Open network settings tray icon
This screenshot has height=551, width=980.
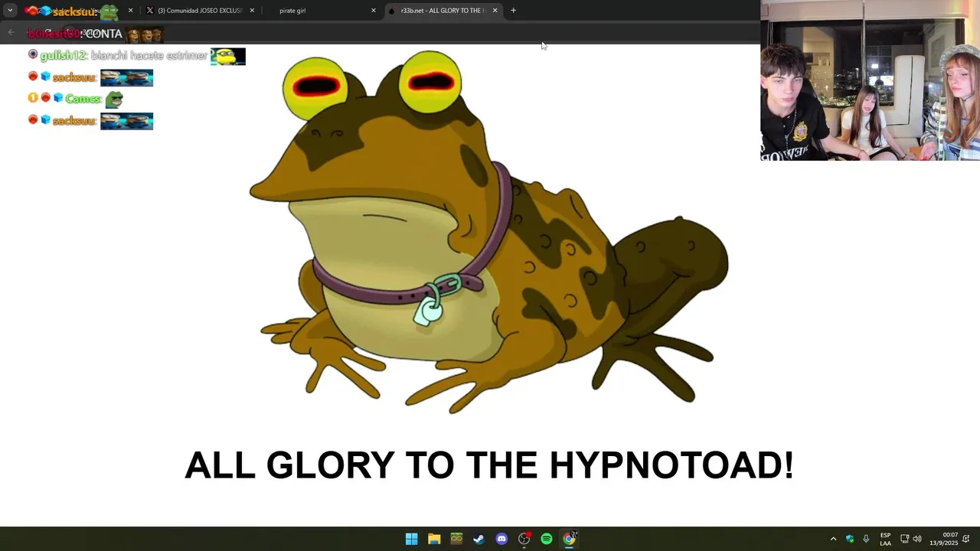click(x=904, y=539)
